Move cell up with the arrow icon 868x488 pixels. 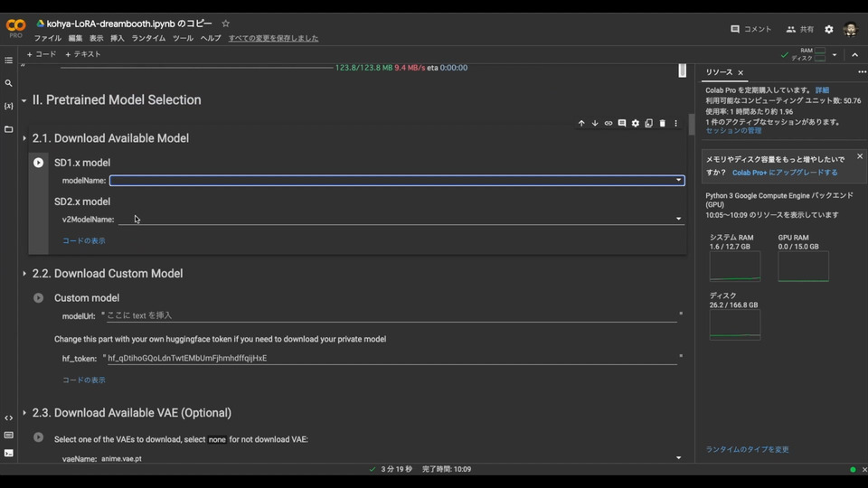[581, 124]
